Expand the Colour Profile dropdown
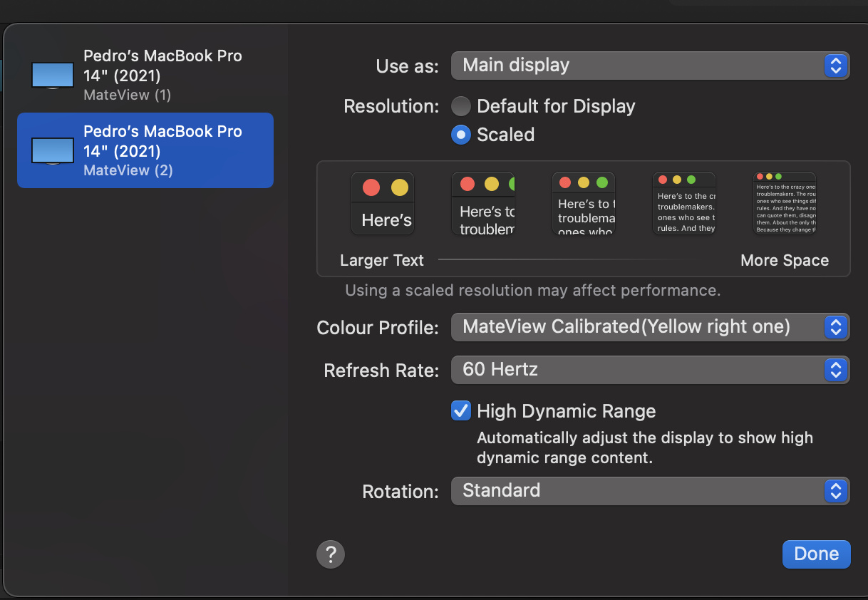 pos(650,327)
